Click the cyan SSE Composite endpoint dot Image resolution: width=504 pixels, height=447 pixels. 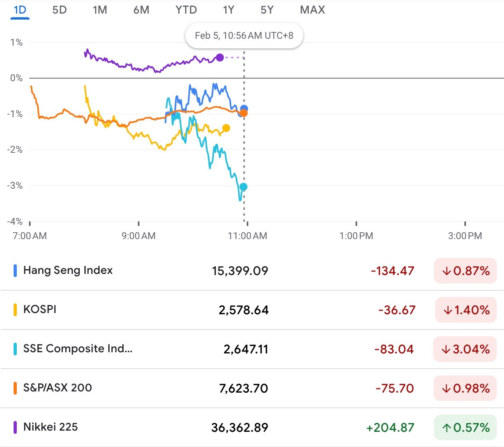pyautogui.click(x=243, y=187)
